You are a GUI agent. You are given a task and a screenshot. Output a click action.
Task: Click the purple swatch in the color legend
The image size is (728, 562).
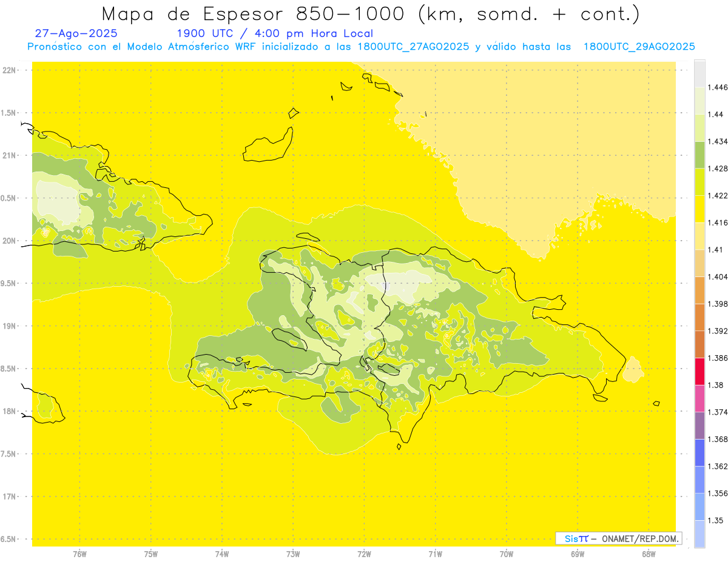(699, 426)
